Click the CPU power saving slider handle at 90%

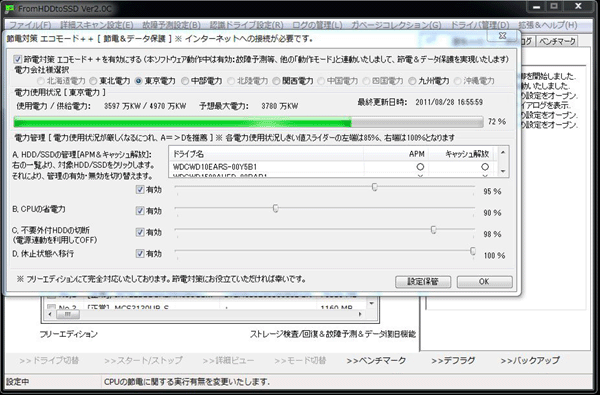pos(276,208)
